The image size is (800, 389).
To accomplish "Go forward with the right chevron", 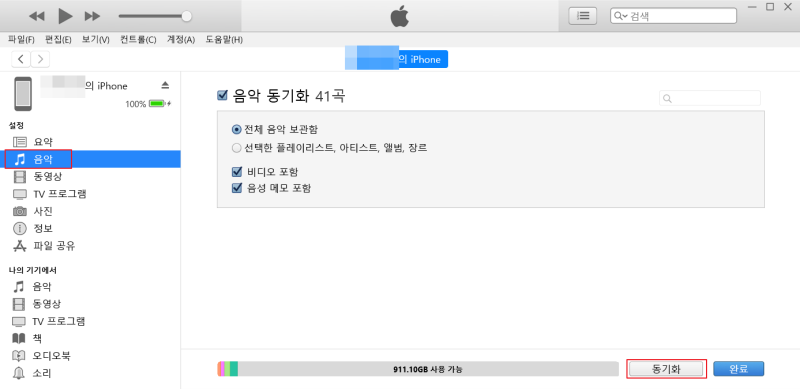I will 40,59.
